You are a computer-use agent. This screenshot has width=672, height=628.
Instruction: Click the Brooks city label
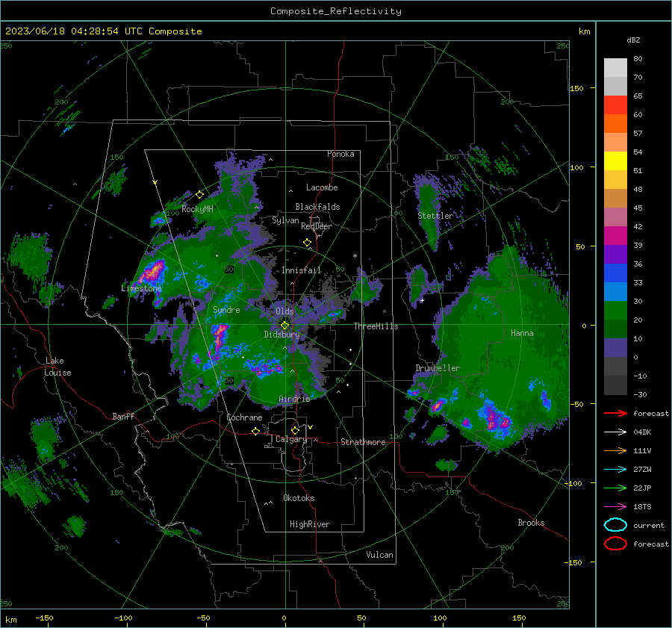pyautogui.click(x=531, y=523)
